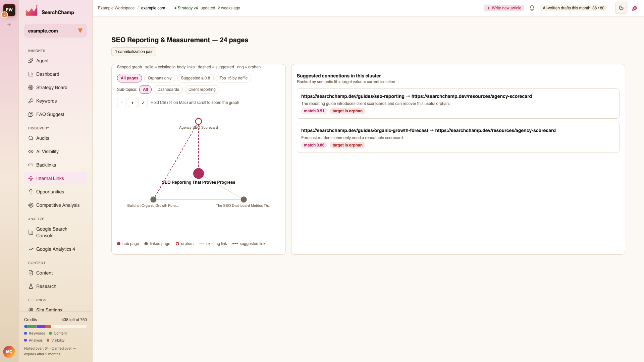Viewport: 644px width, 362px height.
Task: Open Strategy Board target icon
Action: (31, 87)
